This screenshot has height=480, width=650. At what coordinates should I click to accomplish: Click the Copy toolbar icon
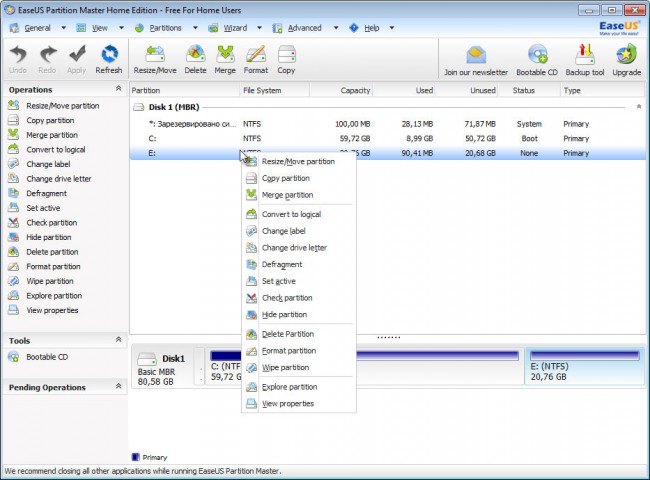286,58
